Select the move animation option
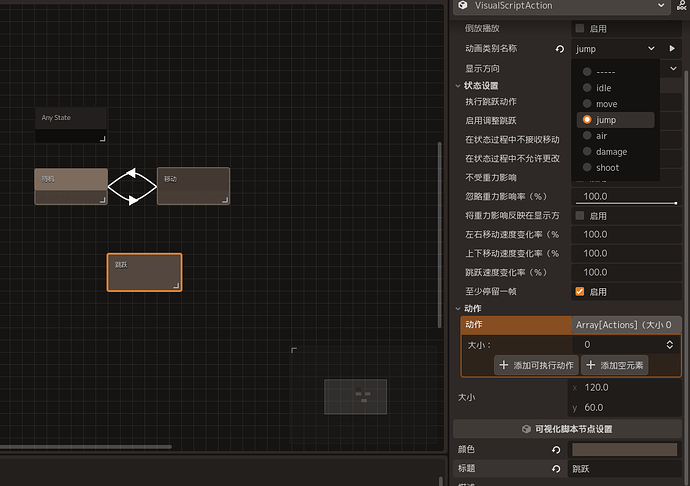Screen dimensions: 690x486 coord(615,104)
